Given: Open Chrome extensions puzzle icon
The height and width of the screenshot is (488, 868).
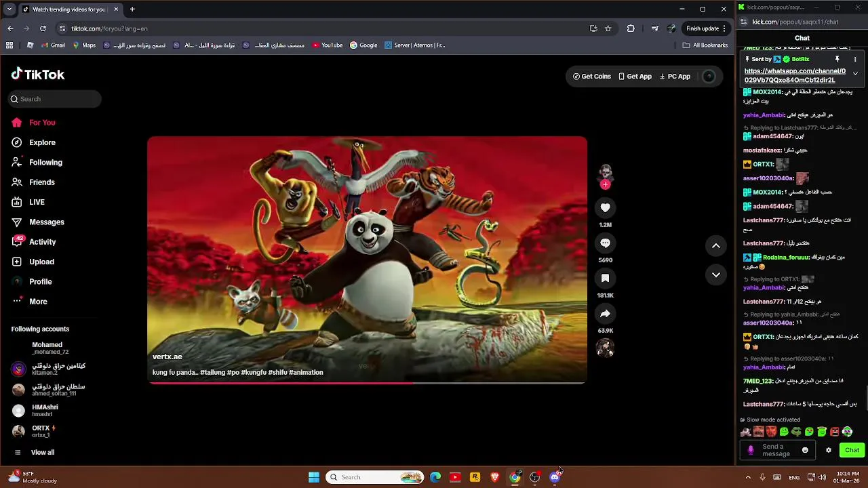Looking at the screenshot, I should (631, 28).
